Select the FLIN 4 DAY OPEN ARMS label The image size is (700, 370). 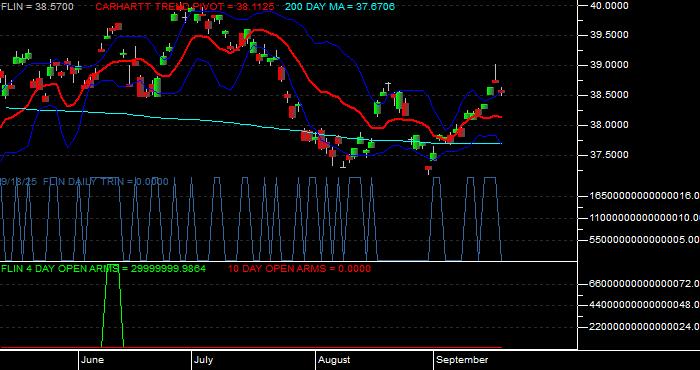[104, 269]
